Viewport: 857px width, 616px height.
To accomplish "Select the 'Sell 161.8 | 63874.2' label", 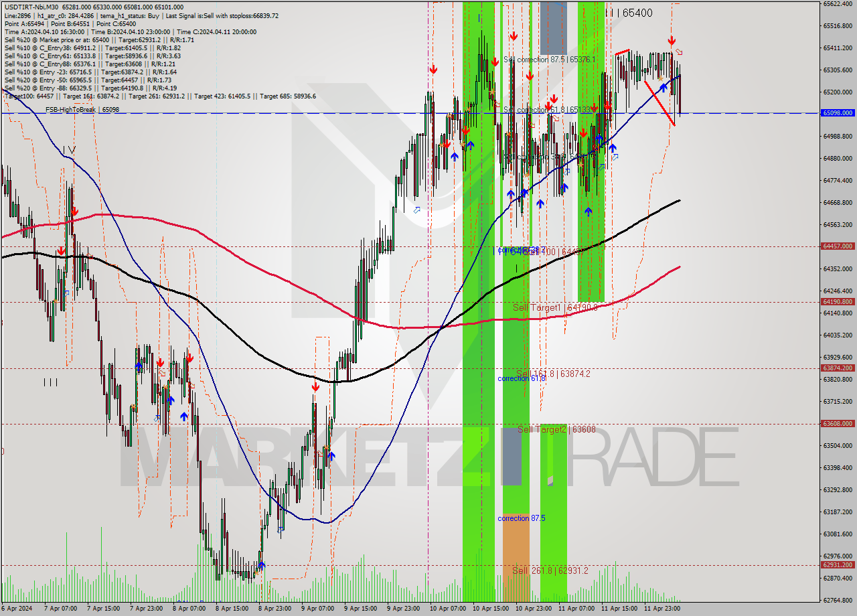I will [553, 374].
